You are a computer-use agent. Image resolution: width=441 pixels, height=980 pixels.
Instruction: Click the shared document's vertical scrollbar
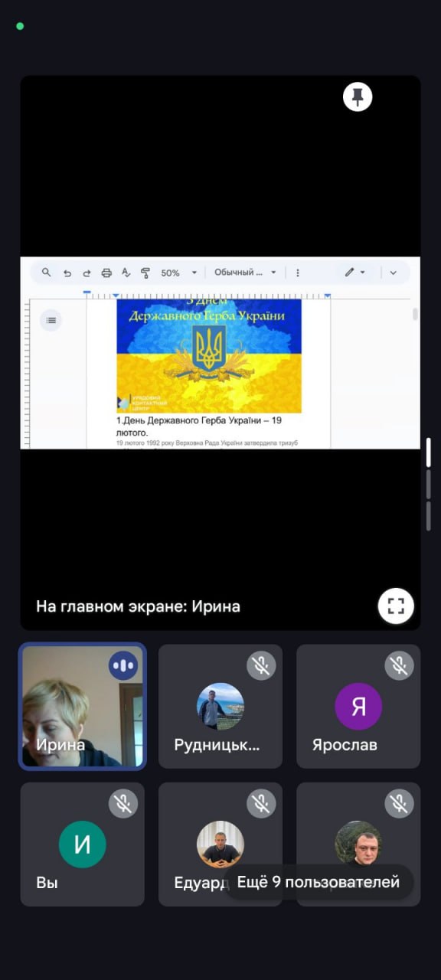(416, 315)
